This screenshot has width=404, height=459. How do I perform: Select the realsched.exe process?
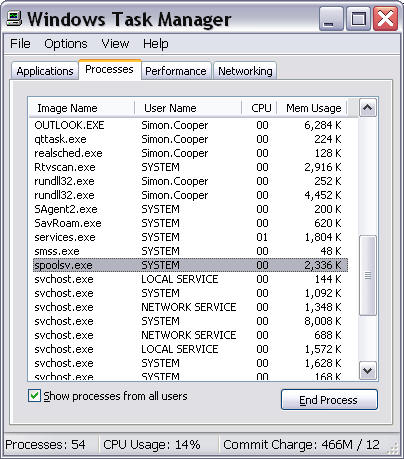(x=190, y=153)
